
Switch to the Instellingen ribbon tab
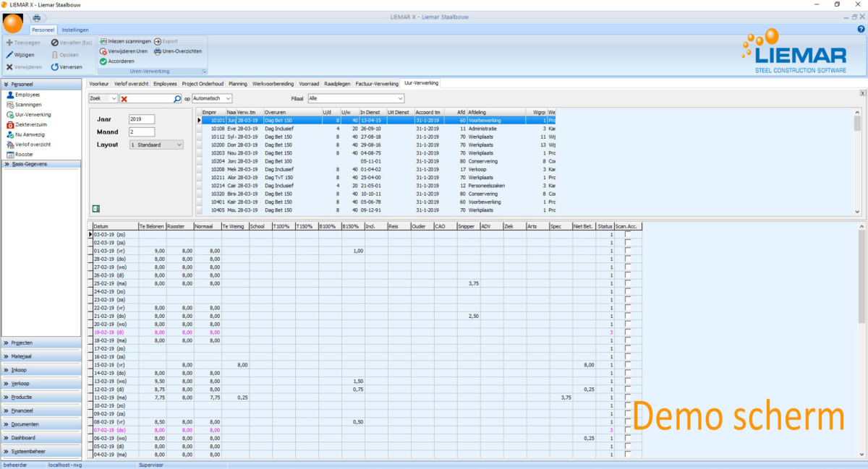(75, 30)
